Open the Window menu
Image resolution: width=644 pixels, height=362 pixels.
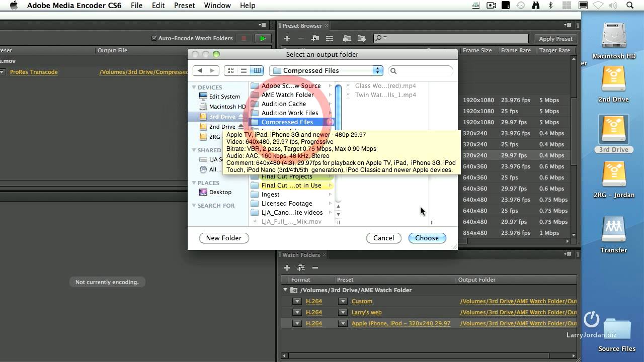point(217,6)
